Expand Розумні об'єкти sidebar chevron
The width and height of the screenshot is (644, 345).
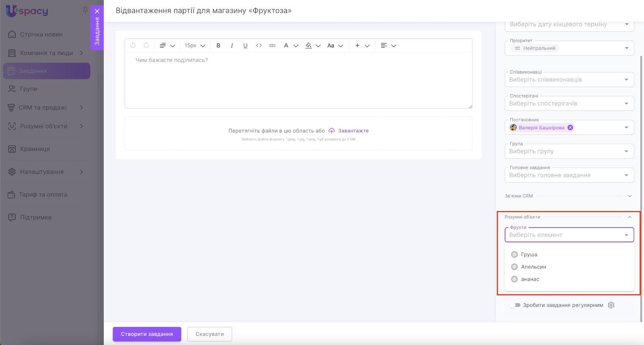point(81,126)
